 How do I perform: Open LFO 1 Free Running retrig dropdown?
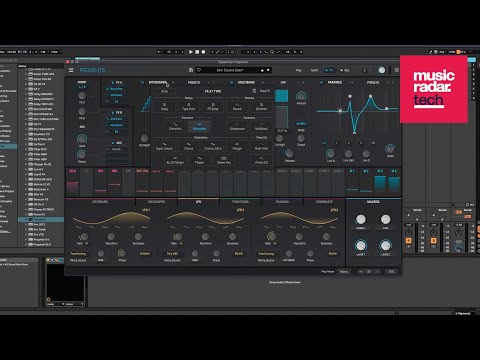(x=78, y=254)
